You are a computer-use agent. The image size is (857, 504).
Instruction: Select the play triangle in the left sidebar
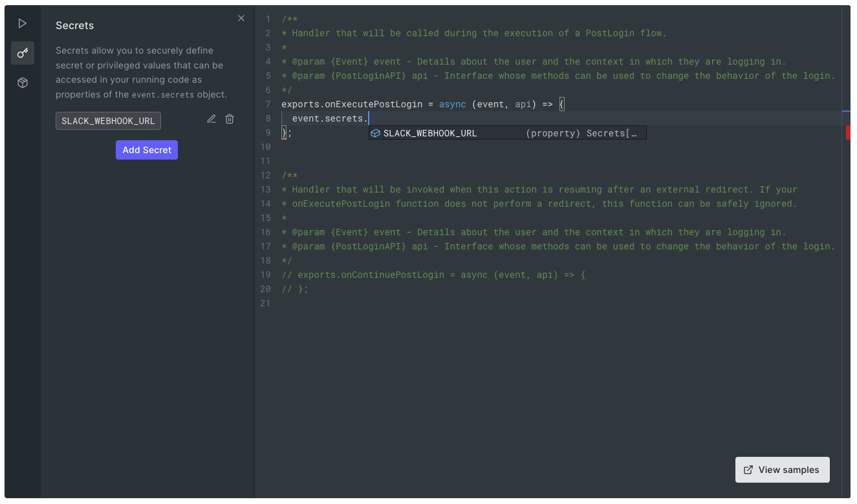point(23,23)
